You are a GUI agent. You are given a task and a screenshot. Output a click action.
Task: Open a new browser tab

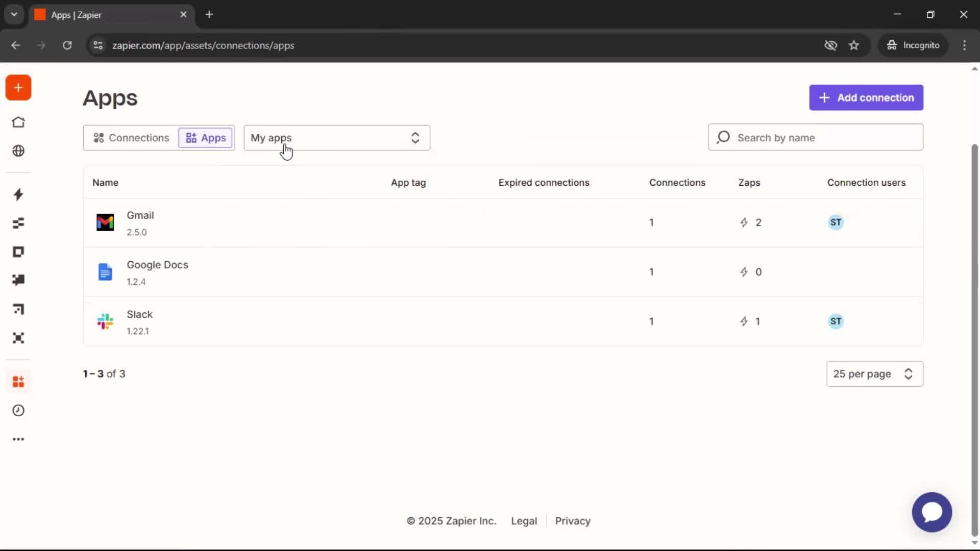coord(209,14)
